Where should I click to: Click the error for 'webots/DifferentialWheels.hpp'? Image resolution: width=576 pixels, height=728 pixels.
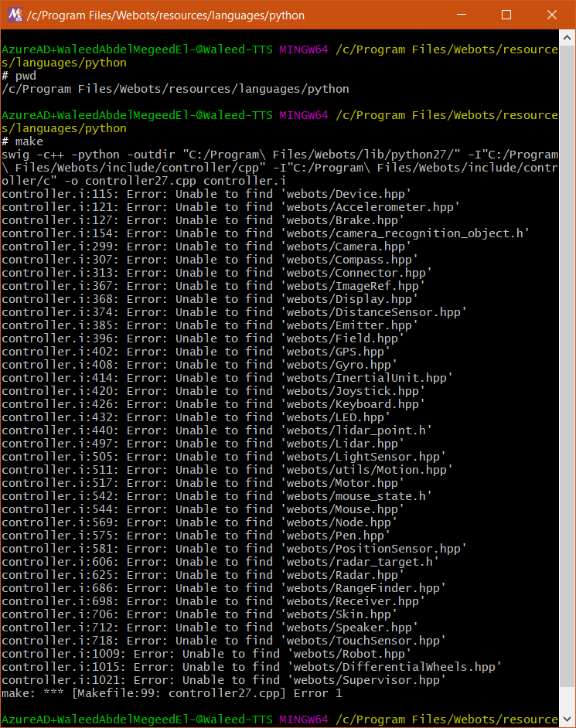tap(252, 666)
